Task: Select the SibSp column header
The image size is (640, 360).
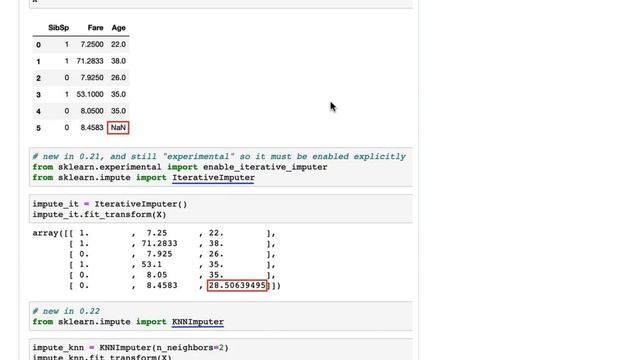Action: (x=58, y=28)
